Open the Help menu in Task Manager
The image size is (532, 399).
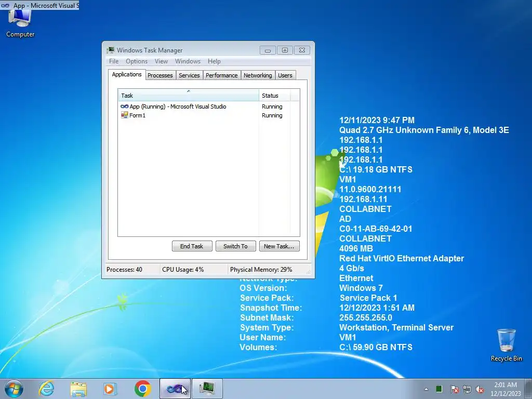click(x=214, y=61)
